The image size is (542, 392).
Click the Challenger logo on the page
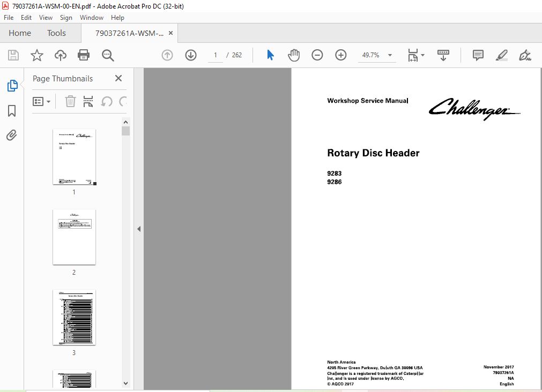474,109
